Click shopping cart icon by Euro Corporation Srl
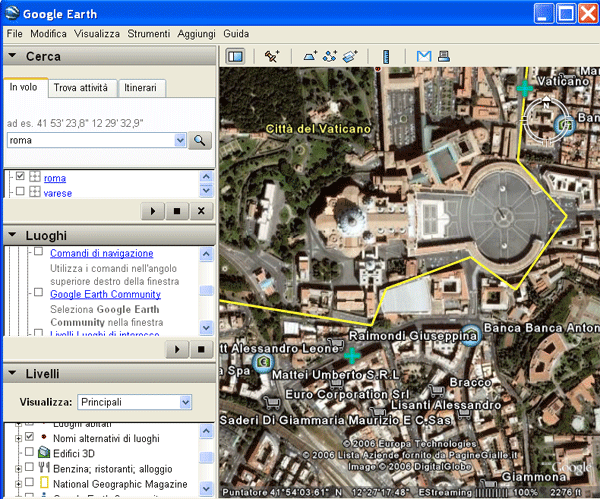This screenshot has width=600, height=499. click(271, 401)
